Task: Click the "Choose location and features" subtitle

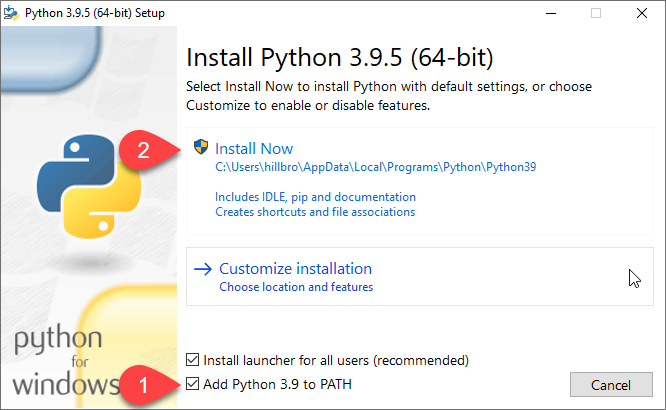Action: click(x=296, y=287)
